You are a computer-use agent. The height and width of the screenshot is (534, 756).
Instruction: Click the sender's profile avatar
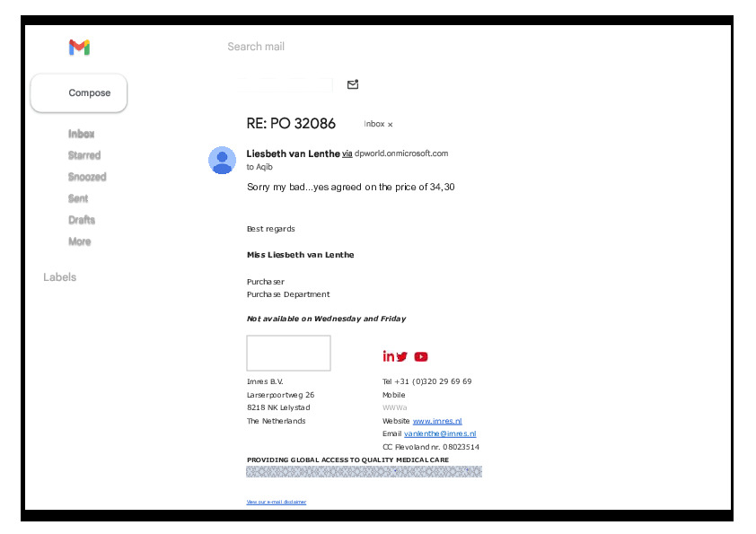(222, 160)
